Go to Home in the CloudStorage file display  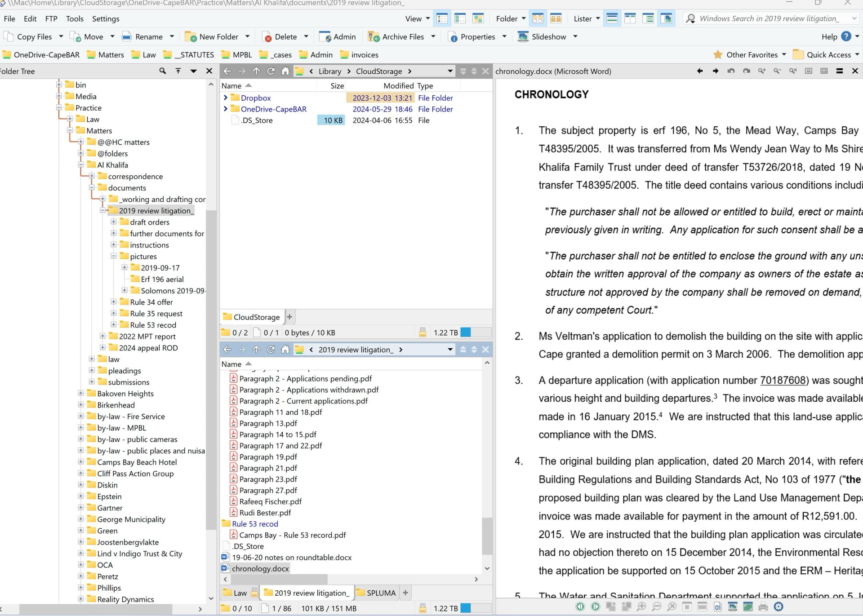coord(285,71)
